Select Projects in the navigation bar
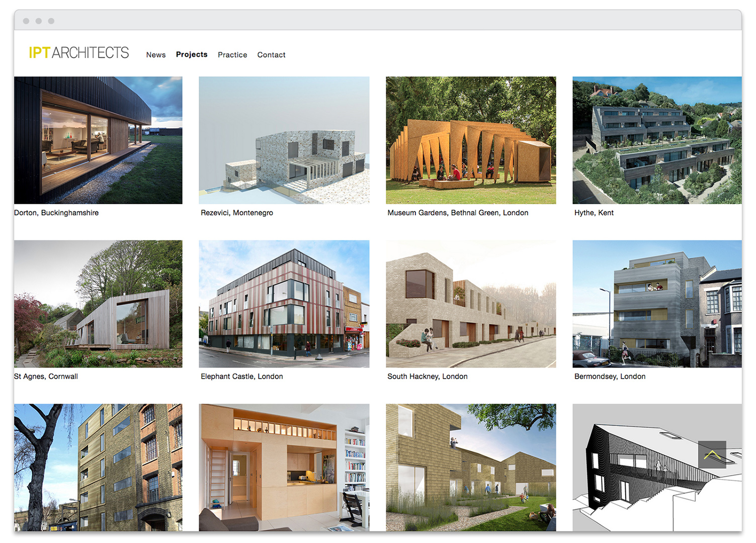Viewport: 756px width, 543px height. coord(192,54)
